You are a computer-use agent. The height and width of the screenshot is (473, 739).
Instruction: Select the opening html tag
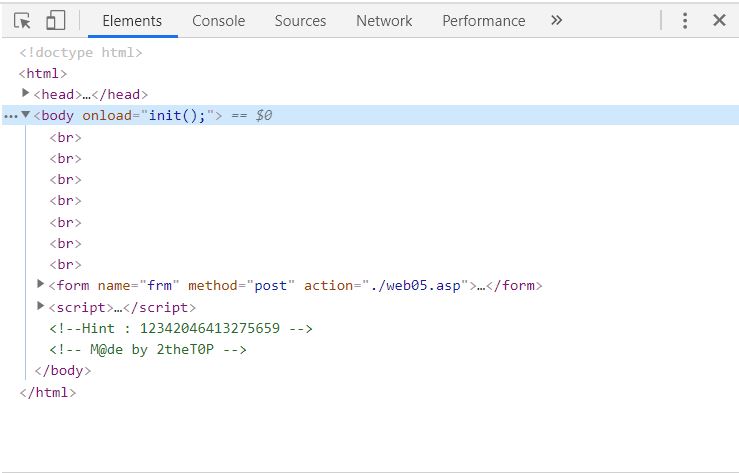[43, 73]
